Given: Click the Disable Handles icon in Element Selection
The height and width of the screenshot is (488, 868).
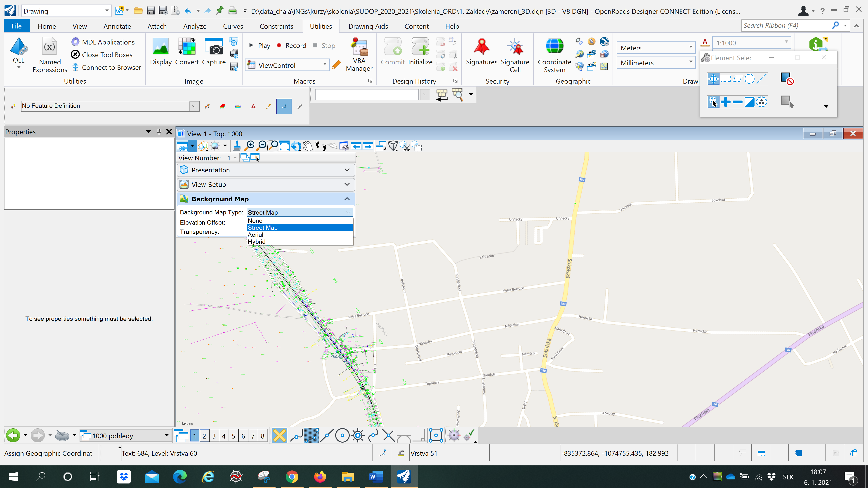Looking at the screenshot, I should tap(787, 79).
